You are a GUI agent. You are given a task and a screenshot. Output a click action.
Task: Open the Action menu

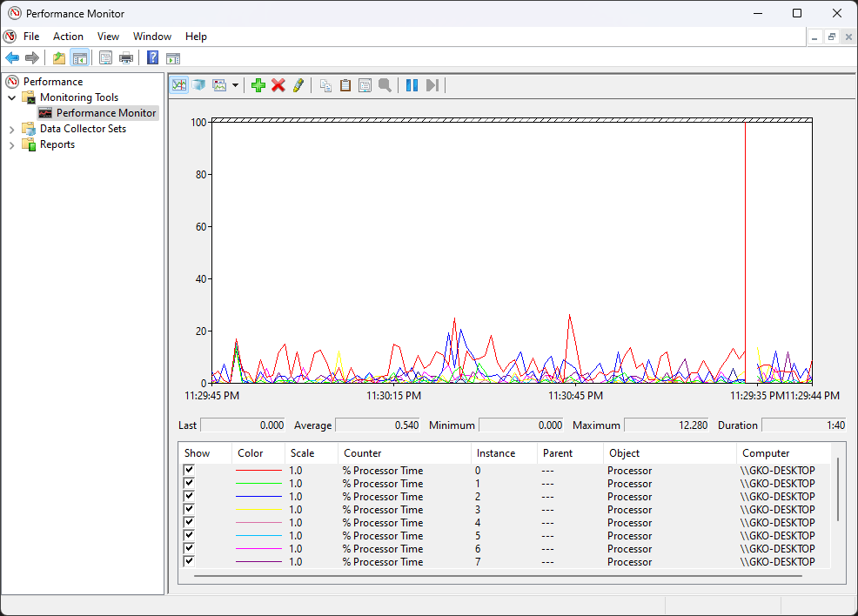68,37
